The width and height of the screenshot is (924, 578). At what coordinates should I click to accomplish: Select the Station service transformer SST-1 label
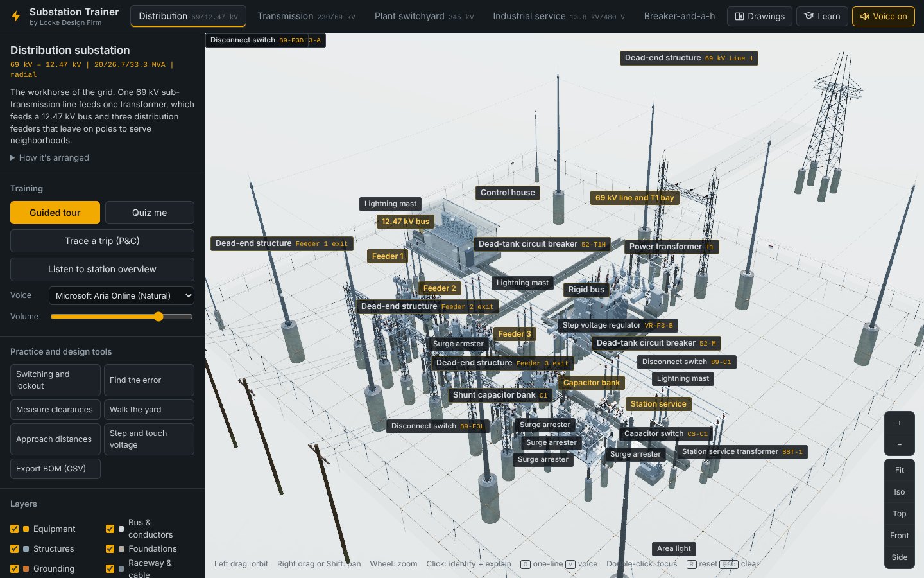click(x=742, y=452)
